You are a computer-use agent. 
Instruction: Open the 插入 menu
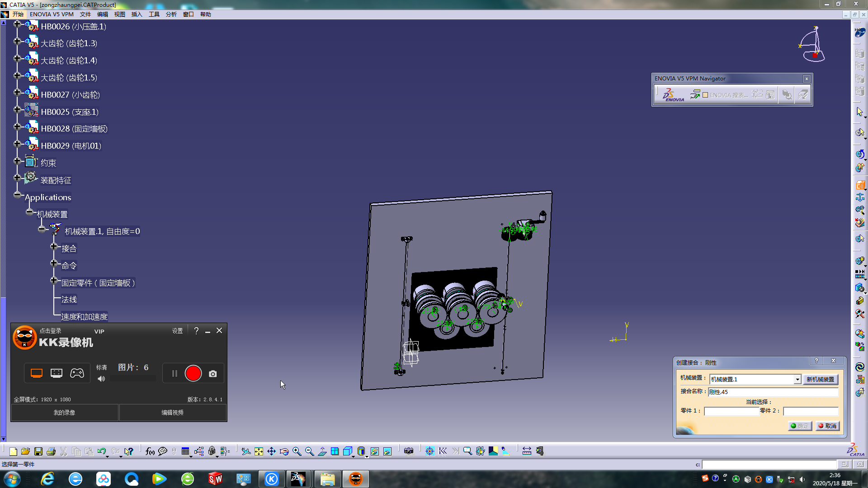tap(137, 14)
